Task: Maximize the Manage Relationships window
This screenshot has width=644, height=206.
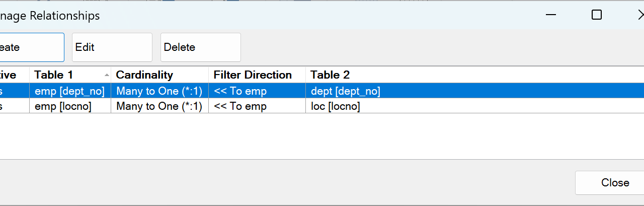Action: pos(597,15)
